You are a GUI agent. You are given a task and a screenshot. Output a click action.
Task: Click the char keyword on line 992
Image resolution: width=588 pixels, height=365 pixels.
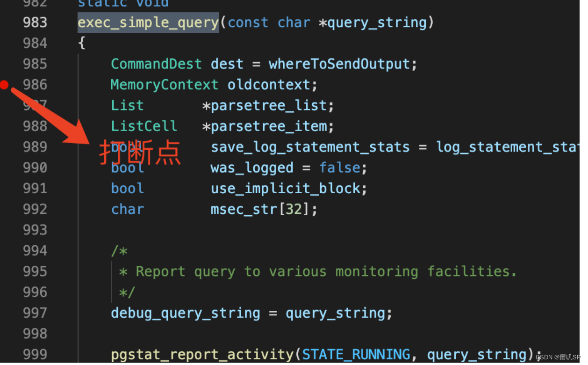click(x=128, y=209)
